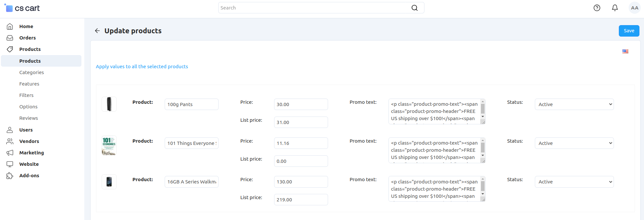The width and height of the screenshot is (644, 220).
Task: Open 100g Pants product thumbnail
Action: (109, 104)
